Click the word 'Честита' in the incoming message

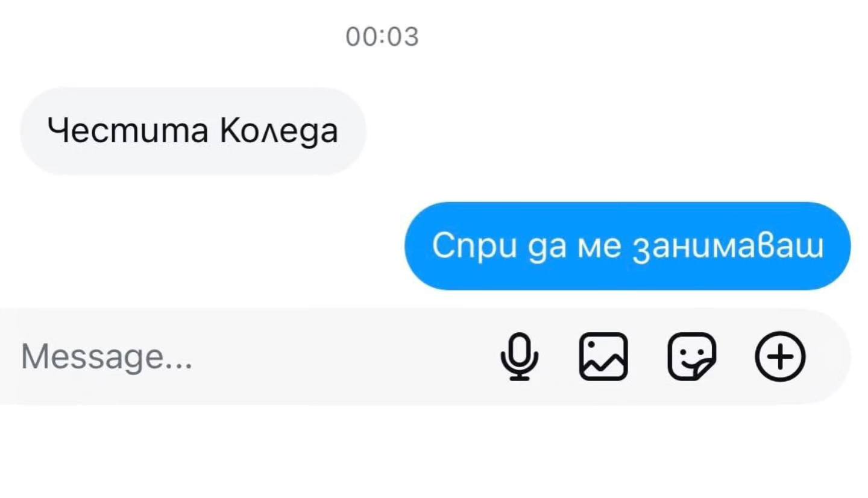point(128,130)
